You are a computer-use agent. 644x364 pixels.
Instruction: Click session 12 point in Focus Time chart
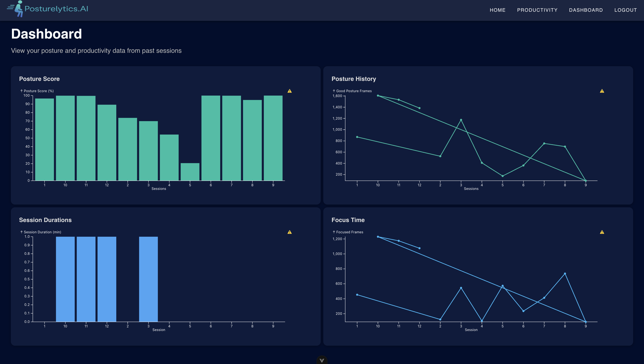(419, 248)
